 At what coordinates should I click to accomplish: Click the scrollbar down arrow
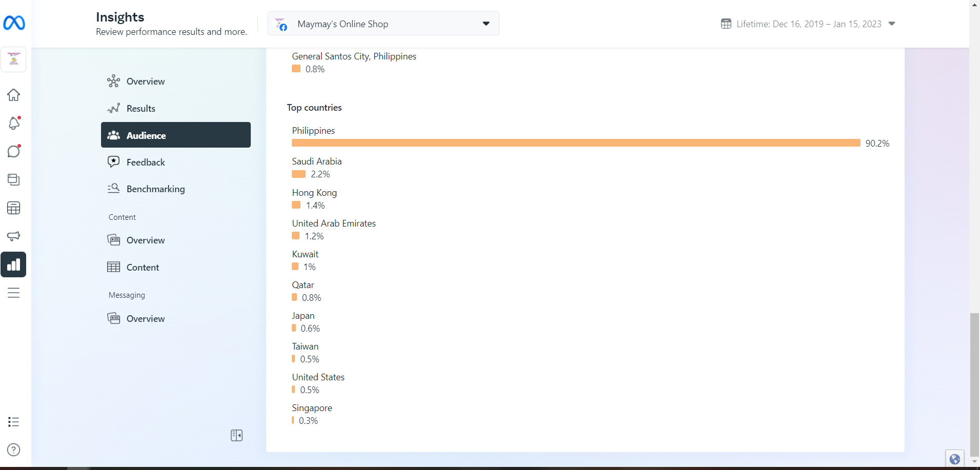tap(974, 462)
